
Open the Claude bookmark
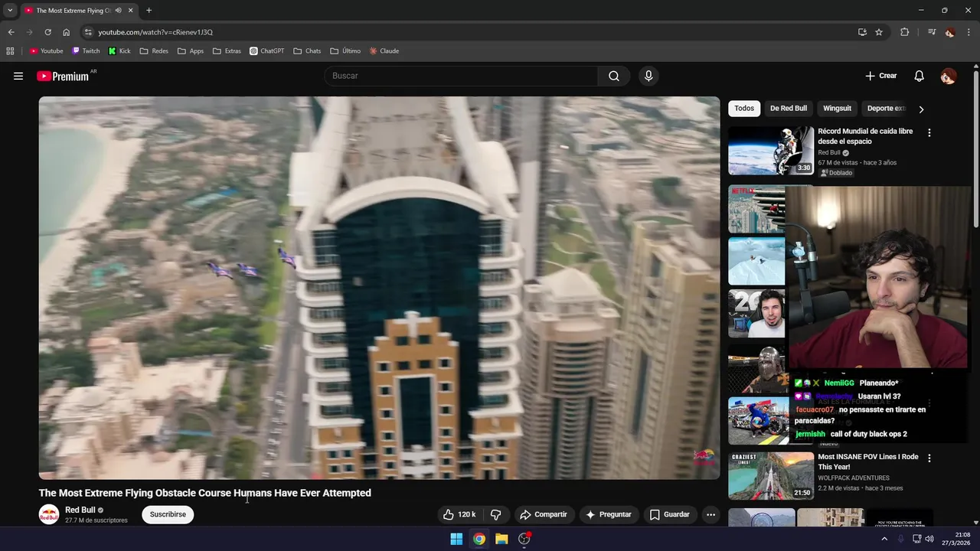[384, 51]
